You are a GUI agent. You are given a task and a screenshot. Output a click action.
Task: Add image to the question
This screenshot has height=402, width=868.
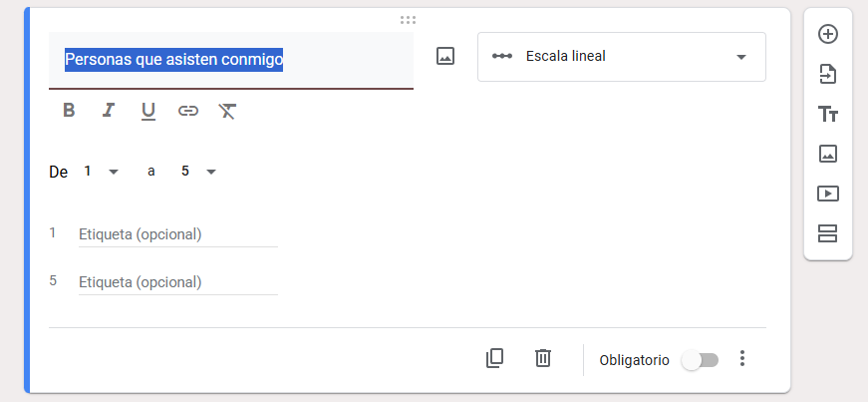(x=445, y=57)
